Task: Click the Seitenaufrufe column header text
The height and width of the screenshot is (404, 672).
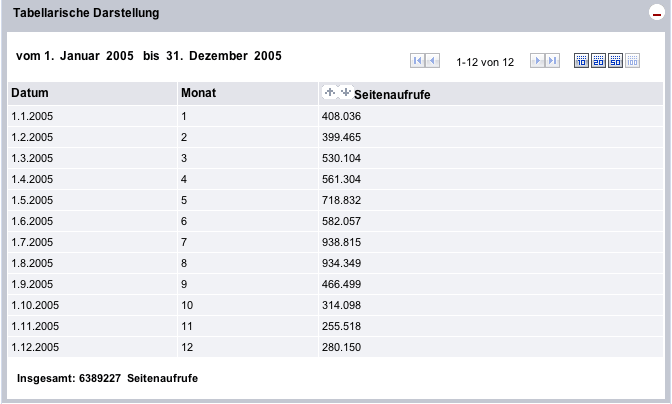Action: tap(399, 95)
